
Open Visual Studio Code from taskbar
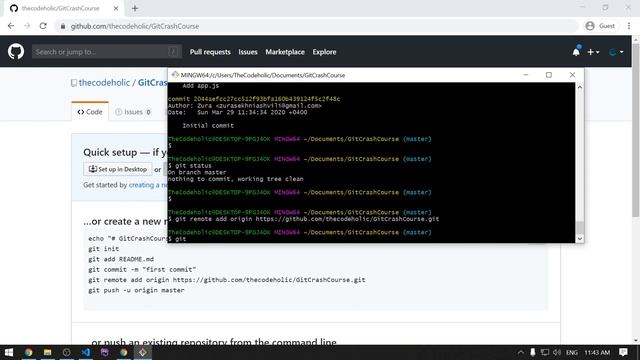tap(85, 352)
